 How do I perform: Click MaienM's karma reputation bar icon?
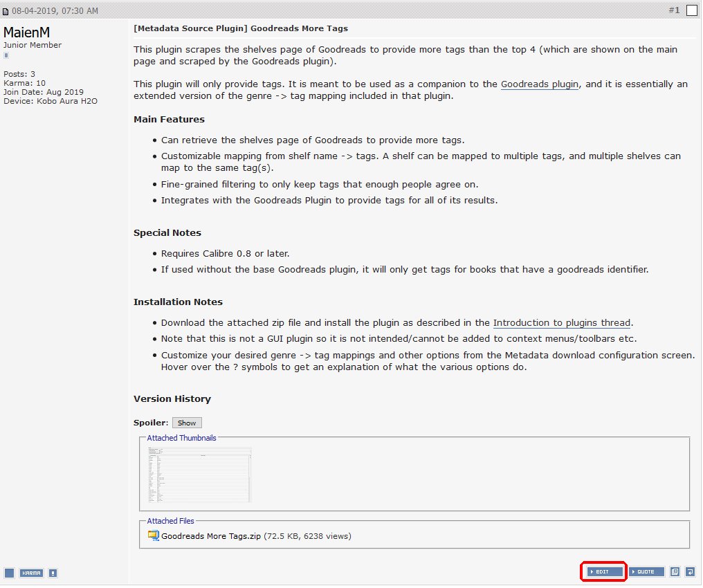coord(6,55)
